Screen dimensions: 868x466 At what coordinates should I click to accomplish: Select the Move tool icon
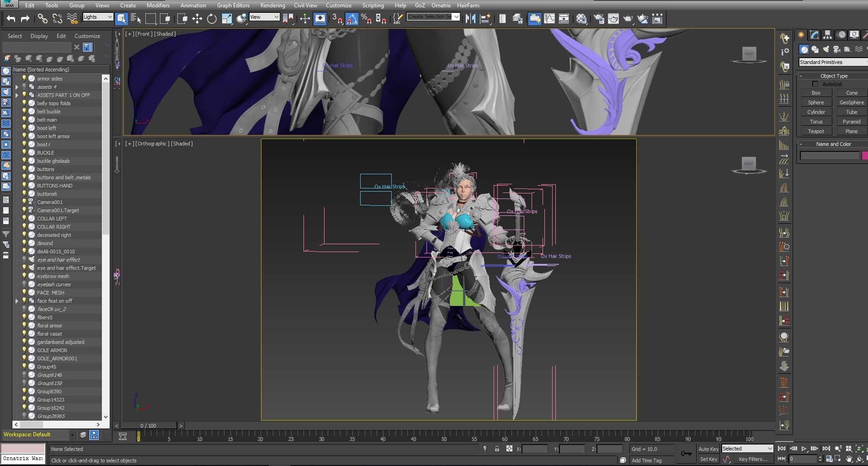(x=197, y=19)
